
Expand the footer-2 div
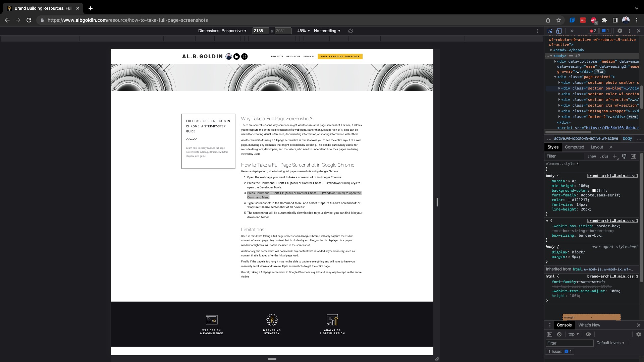point(559,117)
